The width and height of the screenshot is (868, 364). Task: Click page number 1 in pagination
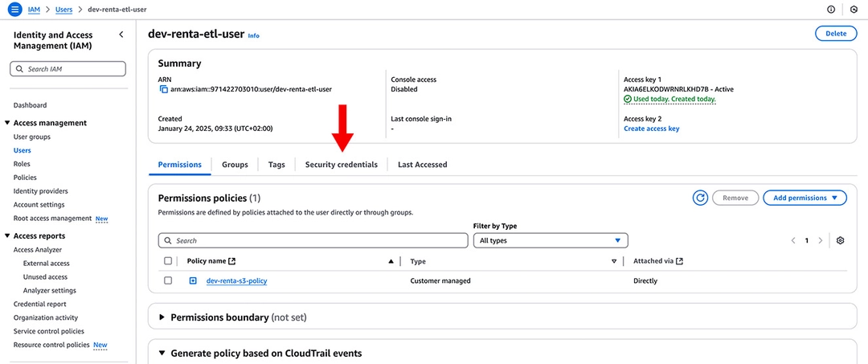pos(807,240)
